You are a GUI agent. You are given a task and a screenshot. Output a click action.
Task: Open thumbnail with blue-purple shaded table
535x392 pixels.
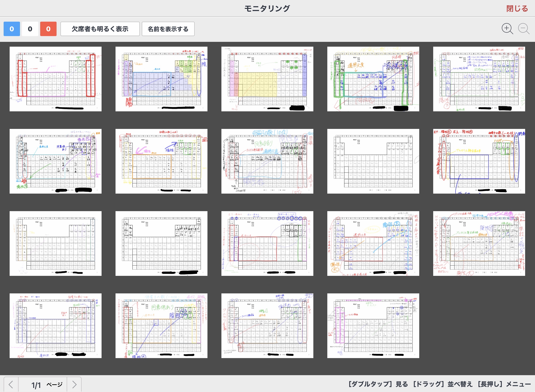tap(161, 79)
